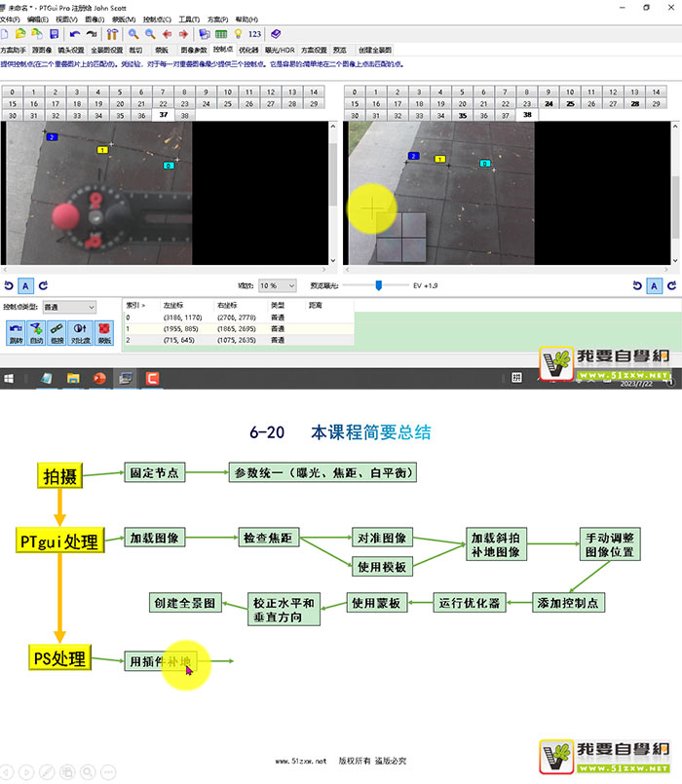Toggle the 对比度 contrast button
682x784 pixels.
(x=80, y=332)
